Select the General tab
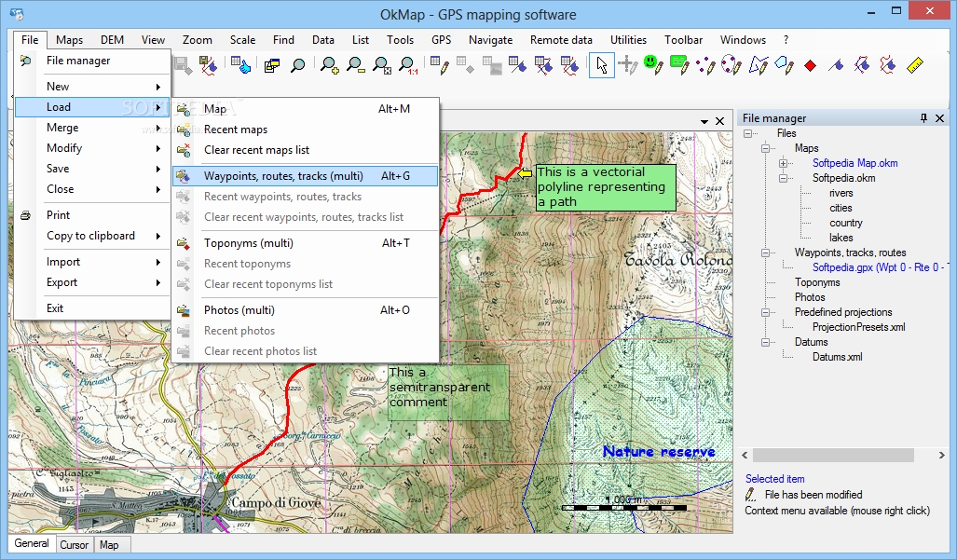Image resolution: width=957 pixels, height=560 pixels. tap(31, 543)
